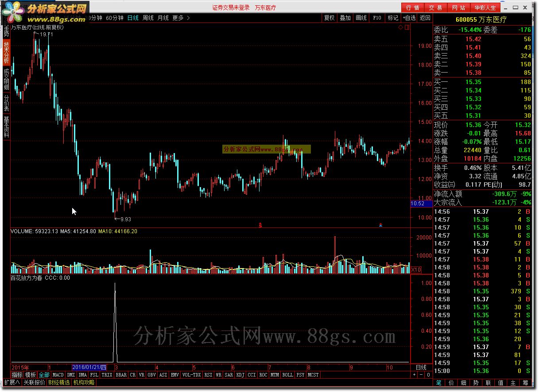Apply the CR indicator
Image resolution: width=539 pixels, height=392 pixels.
133,375
